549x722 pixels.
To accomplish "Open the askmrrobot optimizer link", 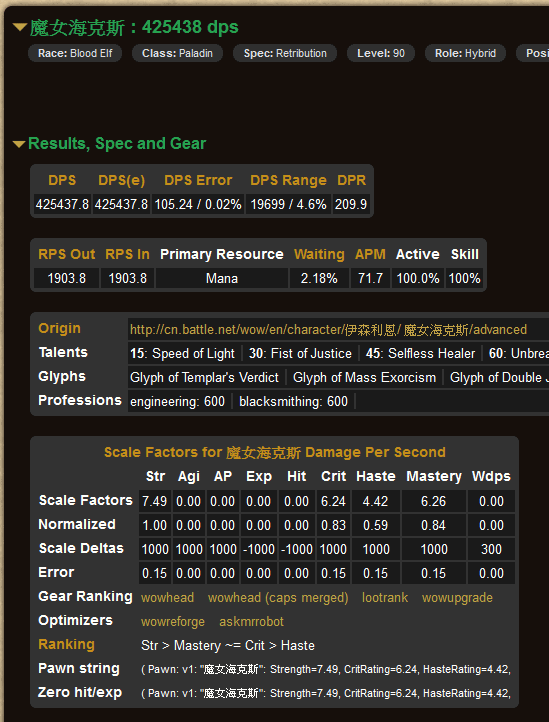I will tap(251, 622).
